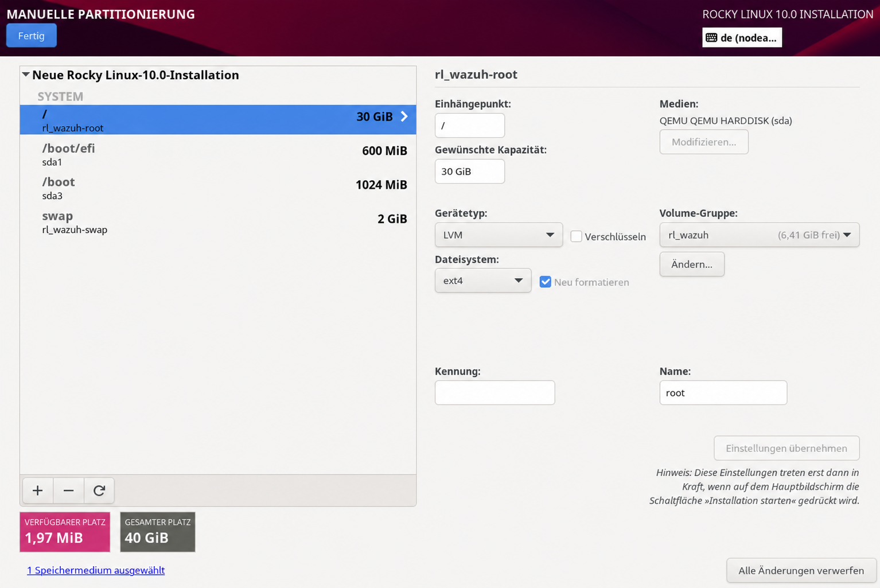The height and width of the screenshot is (588, 880).
Task: Click the Name field containing root
Action: pos(723,392)
